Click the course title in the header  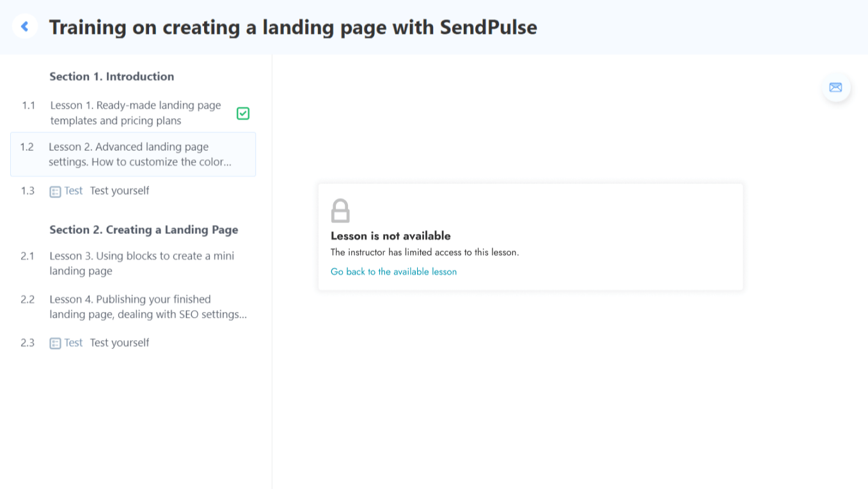[x=293, y=27]
